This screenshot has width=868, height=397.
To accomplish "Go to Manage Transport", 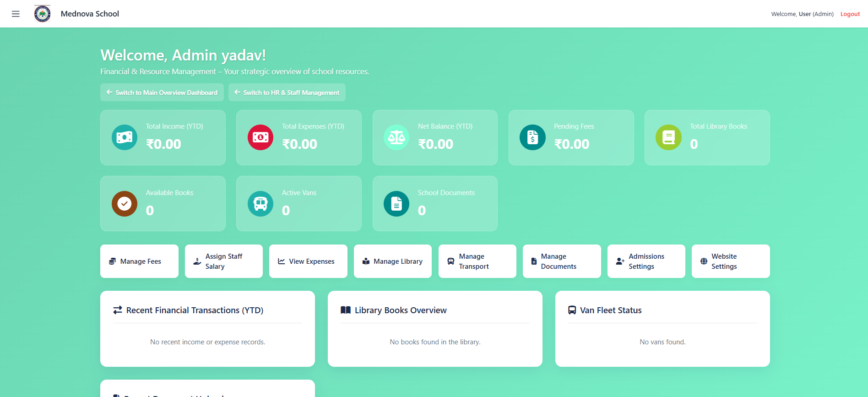I will pos(477,261).
